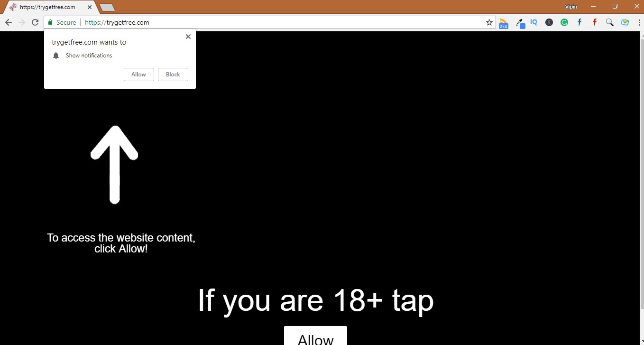Screen dimensions: 644x345
Task: Click the Secure padlock in the address bar
Action: pos(50,22)
